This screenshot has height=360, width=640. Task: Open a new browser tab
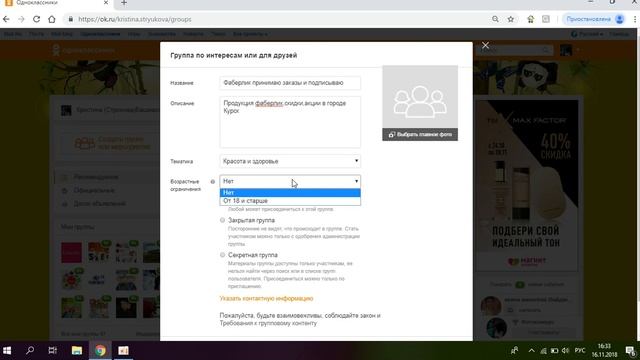(124, 3)
